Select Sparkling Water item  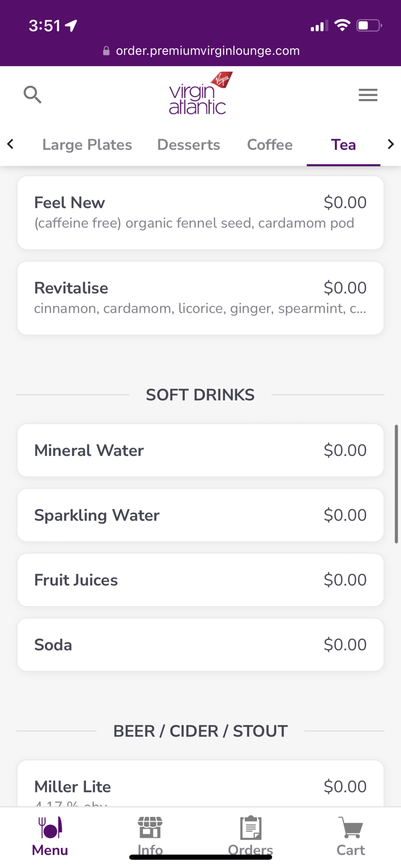[200, 515]
